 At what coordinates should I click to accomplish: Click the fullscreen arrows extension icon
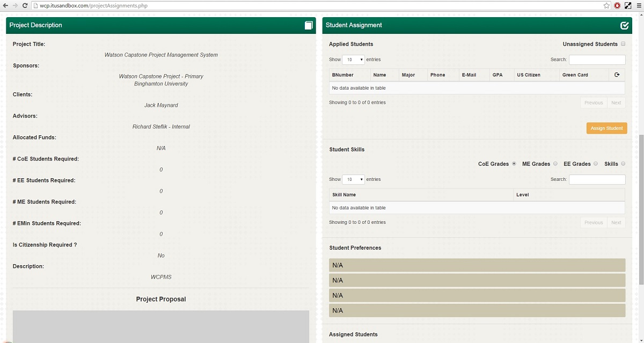[x=628, y=5]
